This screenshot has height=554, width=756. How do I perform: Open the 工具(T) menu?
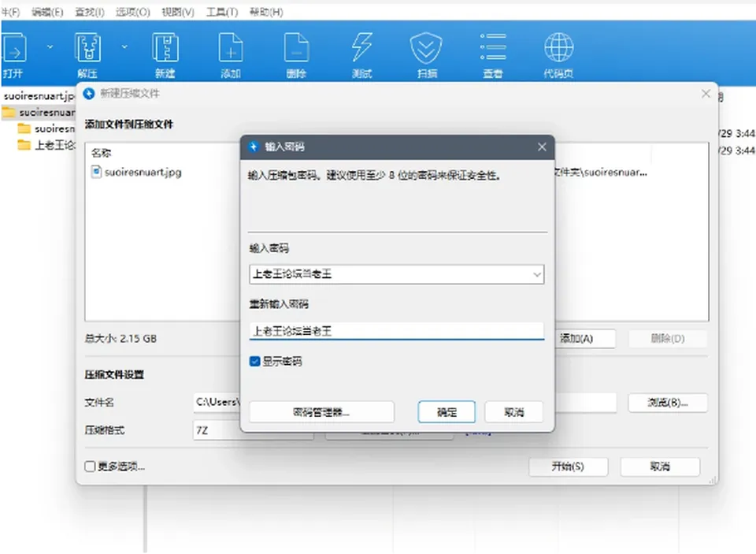pyautogui.click(x=222, y=12)
